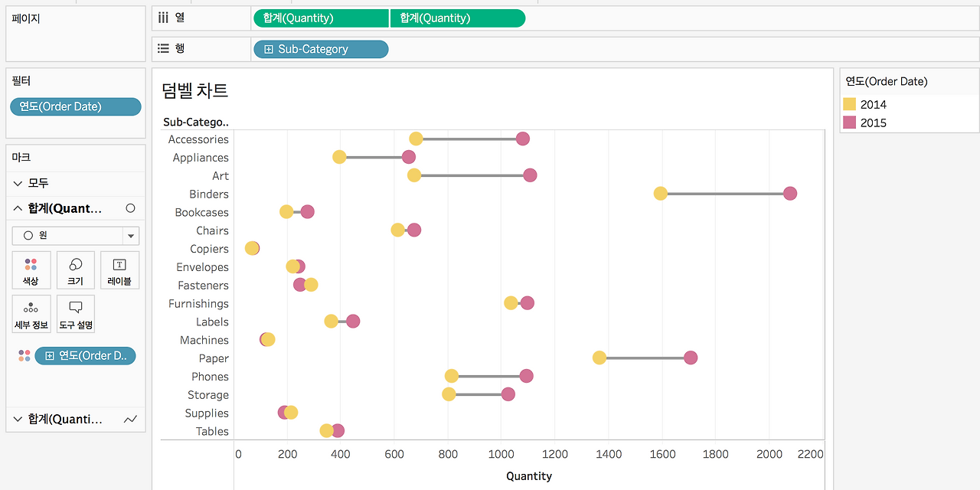The image size is (980, 490).
Task: Click the 연도(Order Date) filter pill
Action: click(75, 106)
